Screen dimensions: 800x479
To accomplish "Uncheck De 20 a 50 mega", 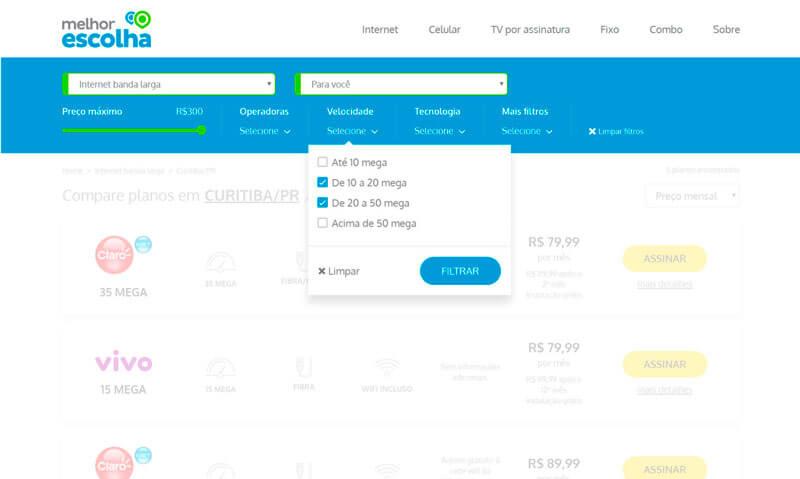I will point(322,203).
